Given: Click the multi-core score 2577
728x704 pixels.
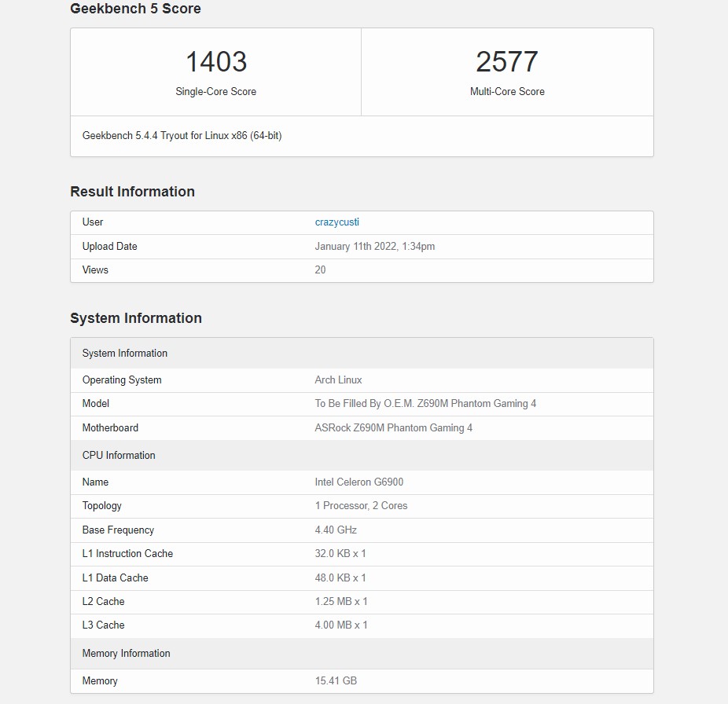Looking at the screenshot, I should [x=507, y=62].
